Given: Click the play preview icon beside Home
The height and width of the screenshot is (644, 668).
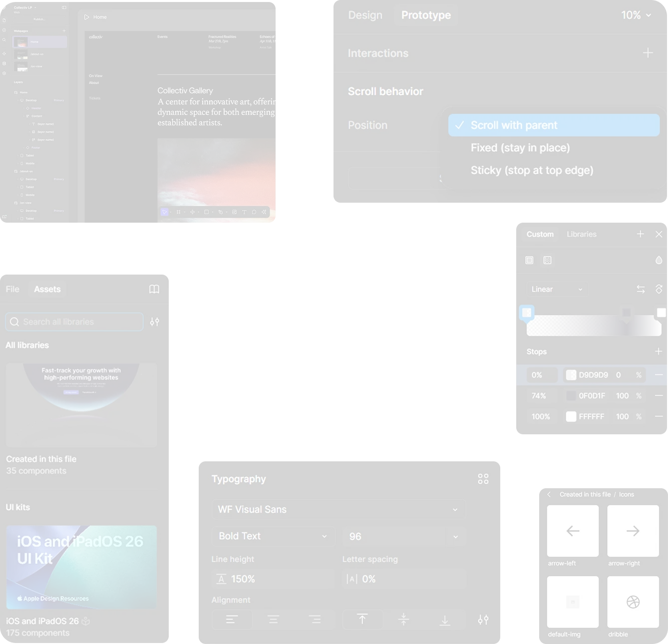Looking at the screenshot, I should click(x=86, y=17).
